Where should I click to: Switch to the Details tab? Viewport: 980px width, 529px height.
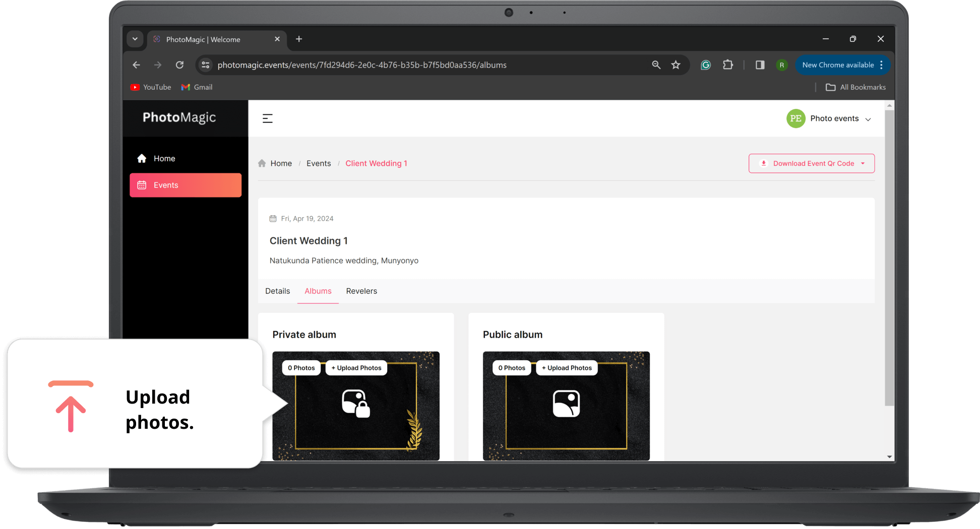click(277, 291)
